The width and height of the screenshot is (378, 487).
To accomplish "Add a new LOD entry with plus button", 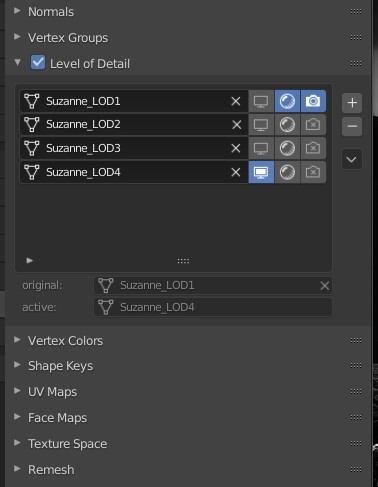I will 352,103.
